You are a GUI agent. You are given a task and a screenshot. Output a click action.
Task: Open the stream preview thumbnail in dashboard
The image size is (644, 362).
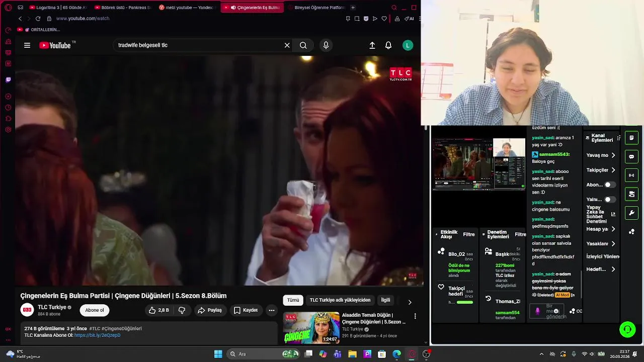click(479, 164)
